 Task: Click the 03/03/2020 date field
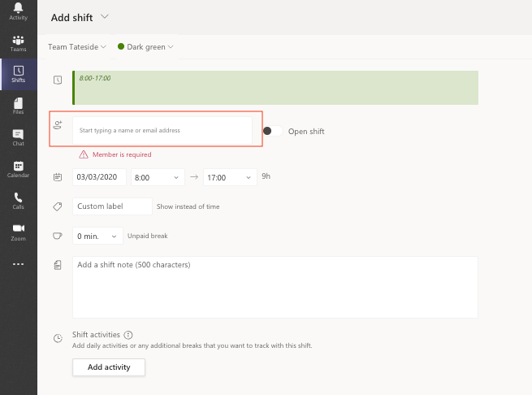(x=99, y=177)
